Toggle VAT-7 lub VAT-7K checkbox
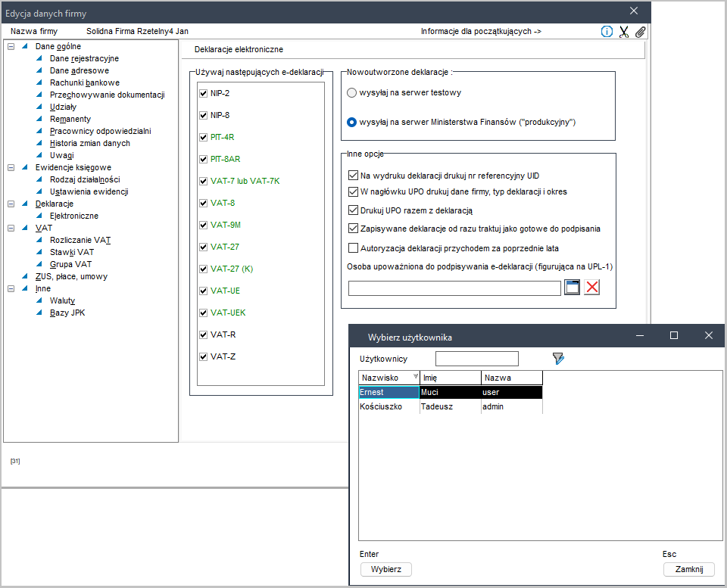The height and width of the screenshot is (588, 727). [203, 181]
